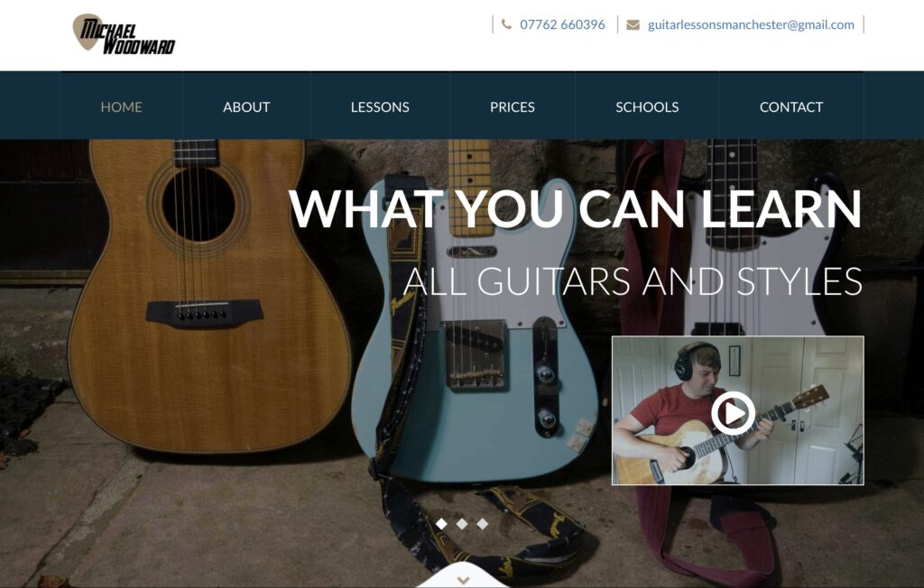Click the guitarlessonsmanchester@gmail.com email link
The height and width of the screenshot is (588, 924).
click(x=751, y=24)
